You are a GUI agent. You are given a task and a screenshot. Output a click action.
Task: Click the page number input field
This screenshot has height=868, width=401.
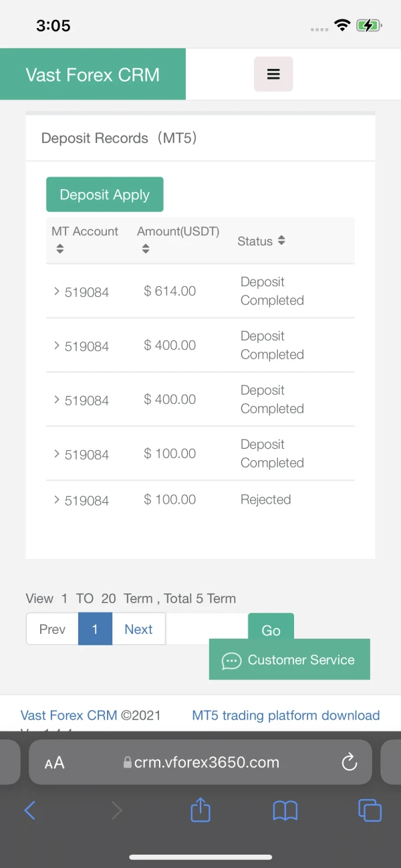click(207, 629)
